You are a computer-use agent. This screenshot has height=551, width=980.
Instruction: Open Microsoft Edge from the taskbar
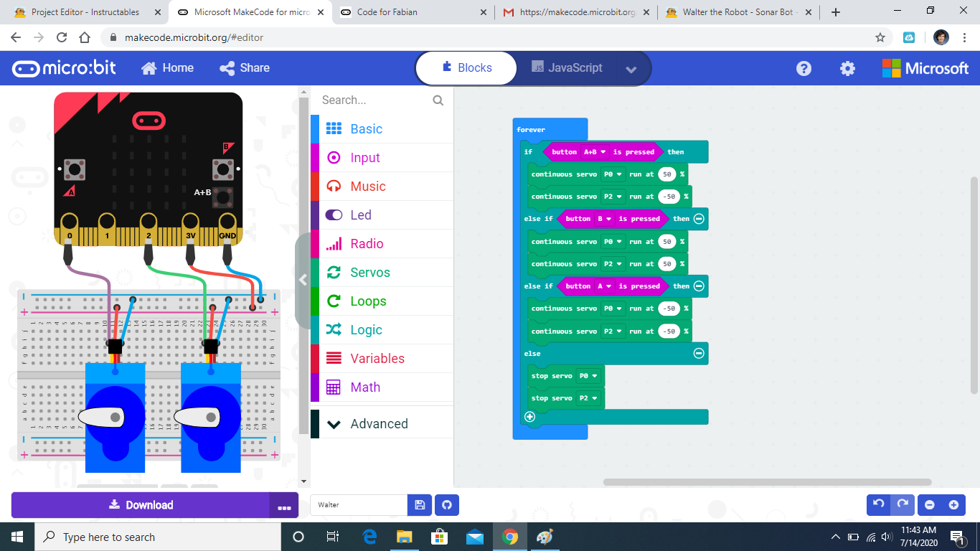369,537
